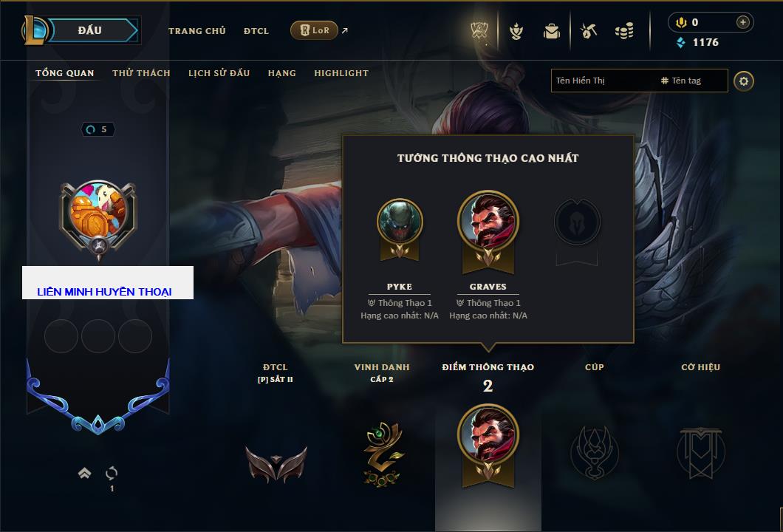783x532 pixels.
Task: Select the HIGHLIGHT tab
Action: pos(341,73)
